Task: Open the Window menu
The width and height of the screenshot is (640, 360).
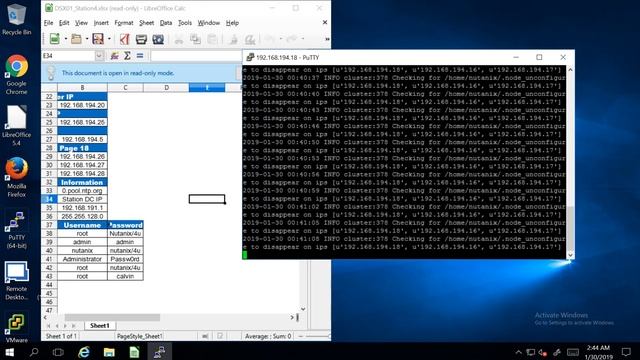Action: (209, 23)
